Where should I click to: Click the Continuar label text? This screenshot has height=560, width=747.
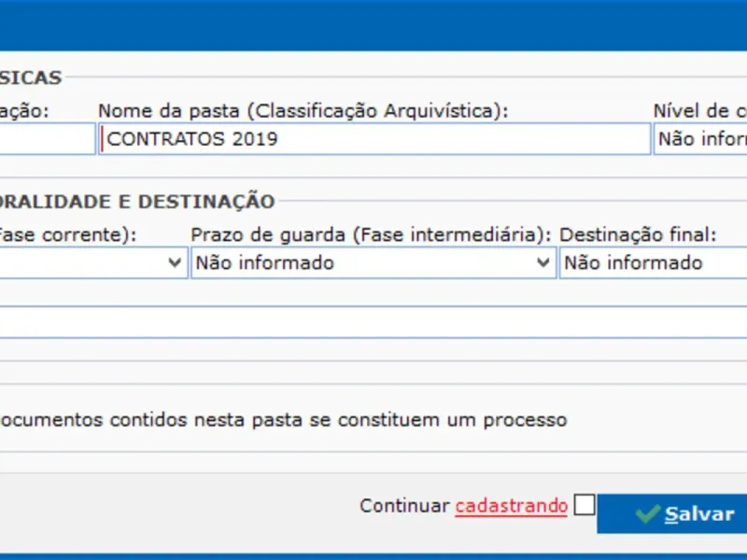[404, 506]
